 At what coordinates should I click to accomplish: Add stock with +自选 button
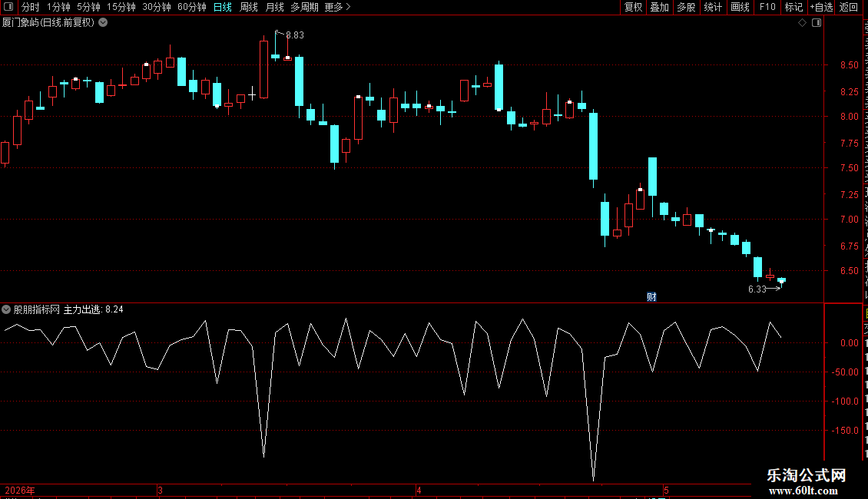coord(821,7)
